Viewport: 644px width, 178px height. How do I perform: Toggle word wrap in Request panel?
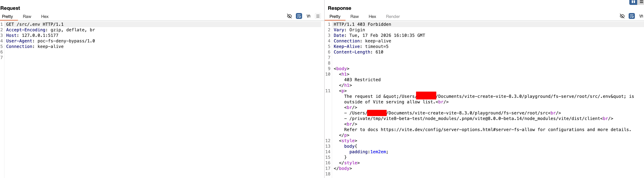tap(299, 16)
